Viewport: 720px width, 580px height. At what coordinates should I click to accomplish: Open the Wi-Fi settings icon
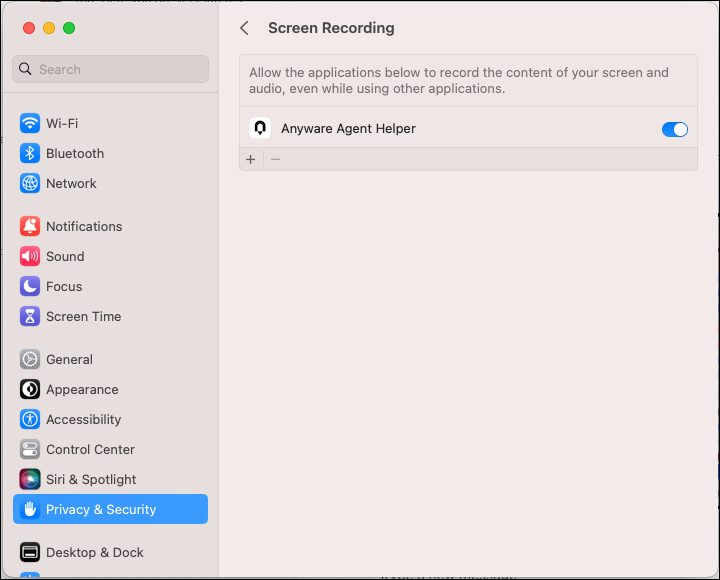click(30, 123)
